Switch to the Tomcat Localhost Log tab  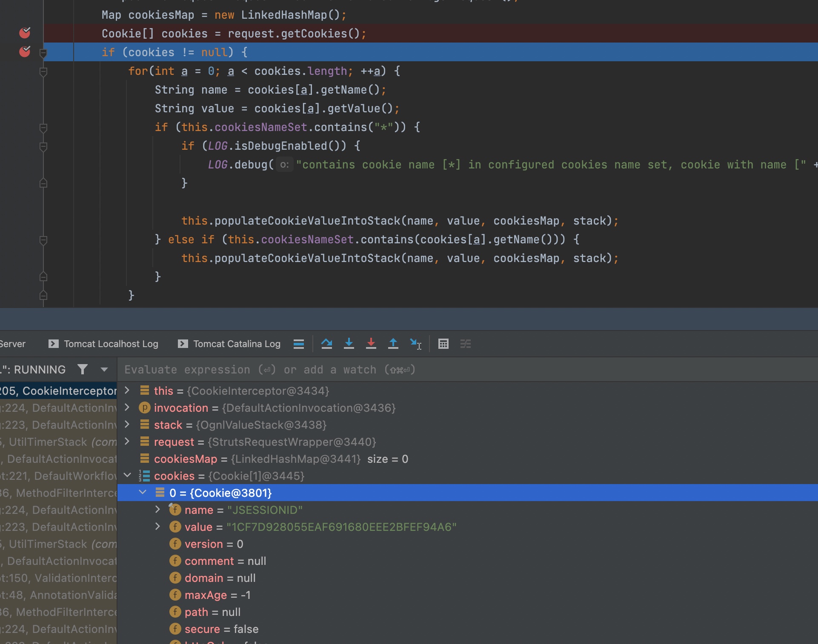tap(103, 344)
